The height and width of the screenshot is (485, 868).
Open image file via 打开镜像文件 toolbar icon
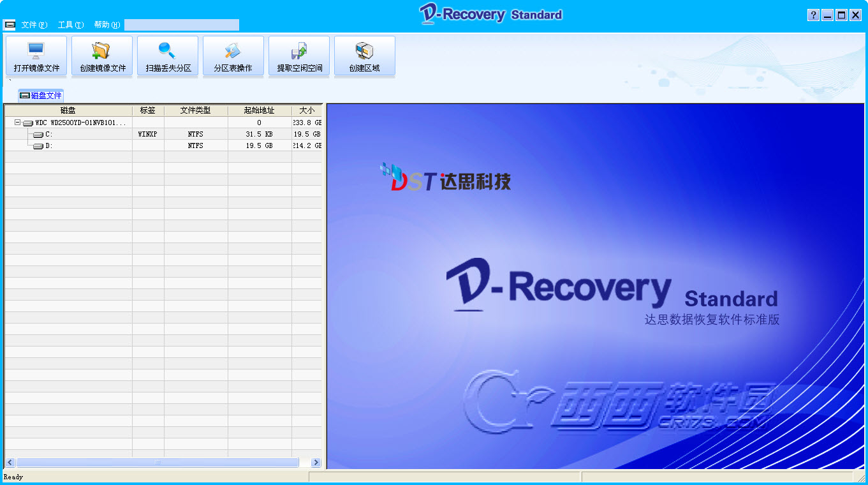point(36,56)
